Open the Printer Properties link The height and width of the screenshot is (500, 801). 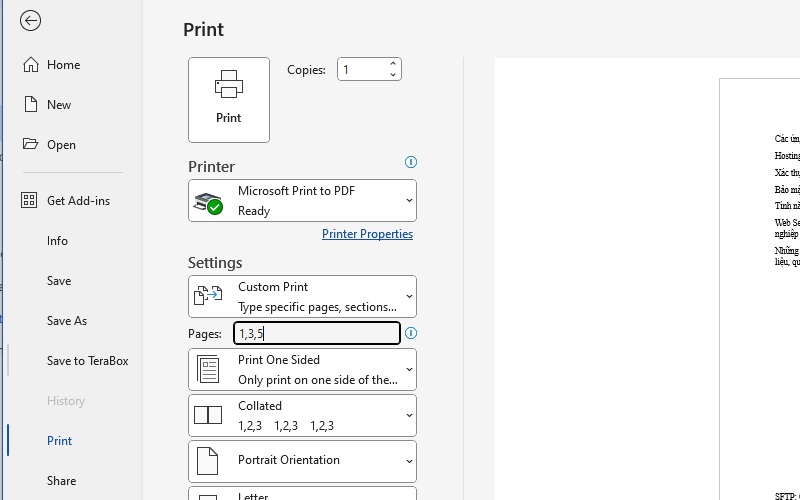[367, 234]
